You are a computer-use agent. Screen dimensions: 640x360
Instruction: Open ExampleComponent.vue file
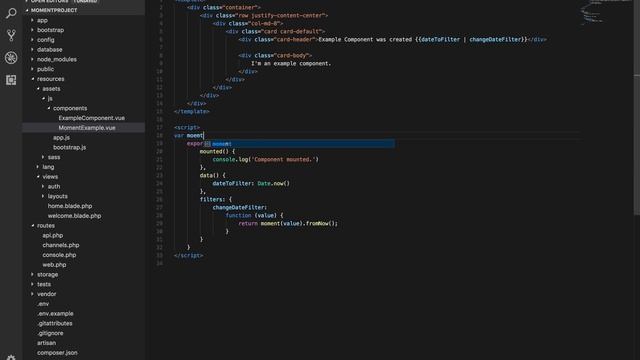tap(91, 118)
